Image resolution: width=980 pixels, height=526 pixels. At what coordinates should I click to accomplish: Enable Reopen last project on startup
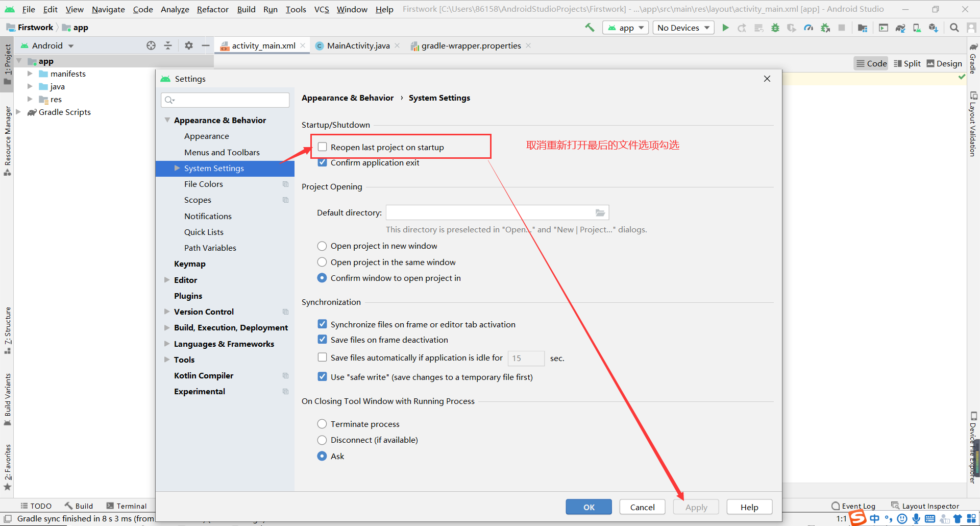[322, 147]
